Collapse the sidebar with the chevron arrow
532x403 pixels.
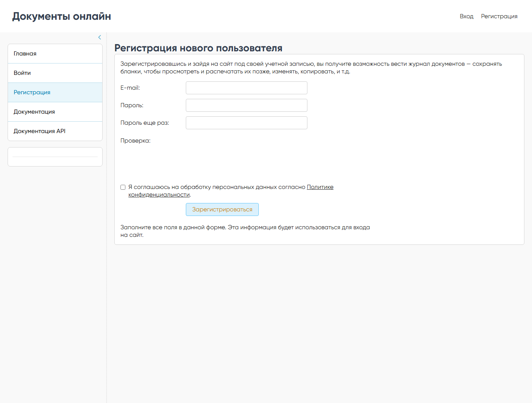100,37
